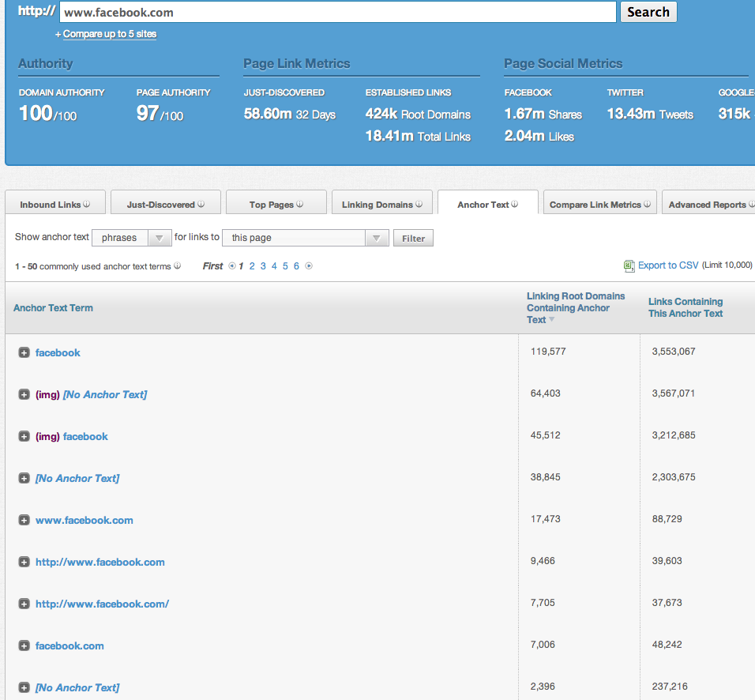
Task: Click the info icon on Linking Domains tab
Action: pos(419,205)
